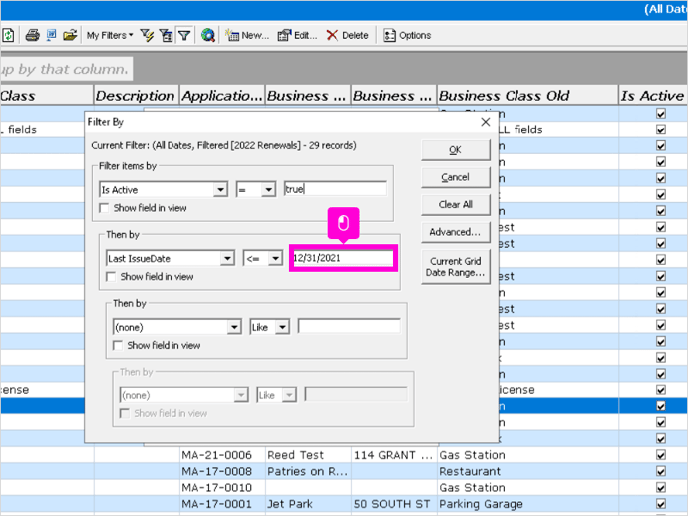This screenshot has width=688, height=516.
Task: Select the MA-17-0008 application cell
Action: point(222,471)
